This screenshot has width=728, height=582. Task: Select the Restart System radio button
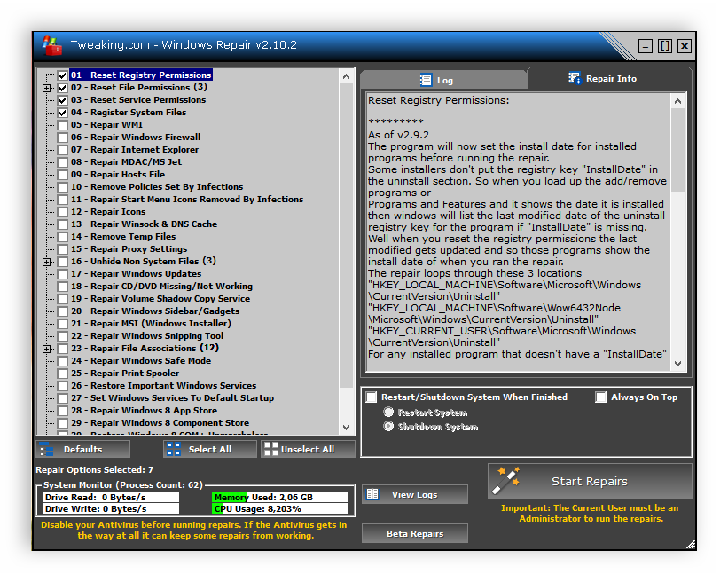pyautogui.click(x=388, y=412)
